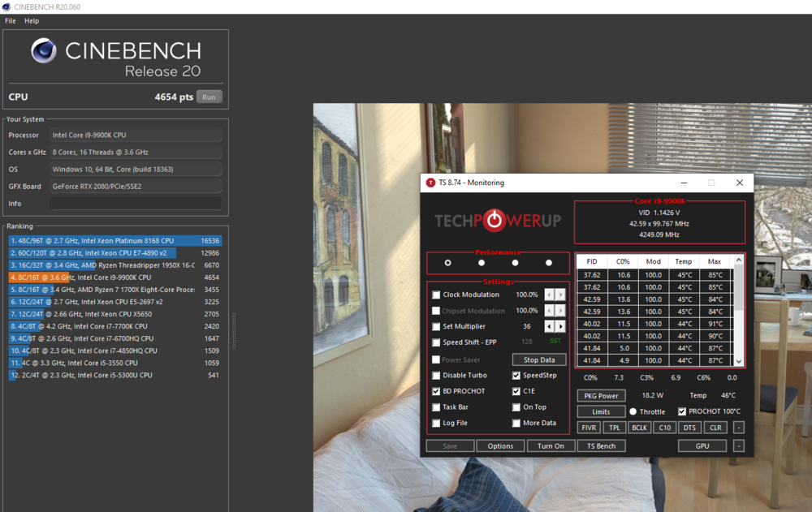
Task: Open the FIVR voltage settings
Action: pos(589,427)
